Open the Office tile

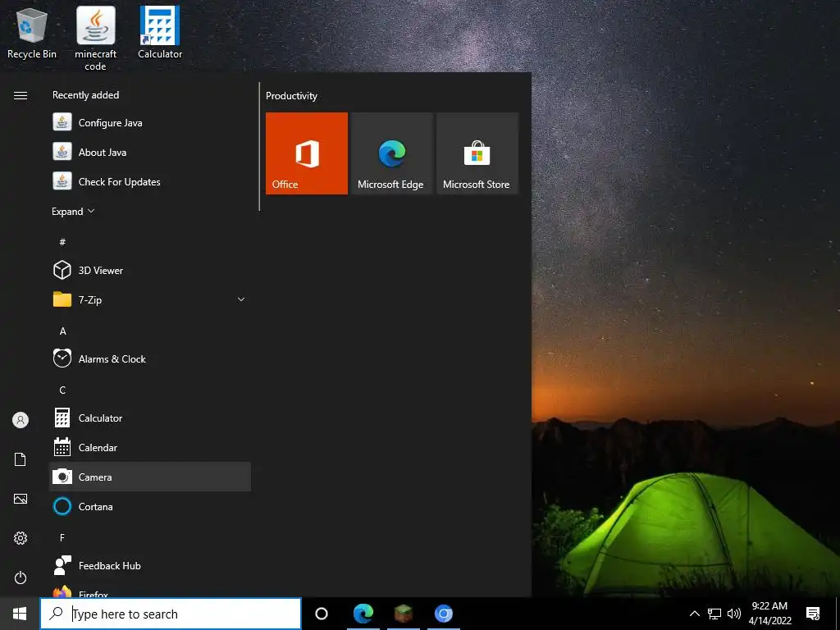307,153
